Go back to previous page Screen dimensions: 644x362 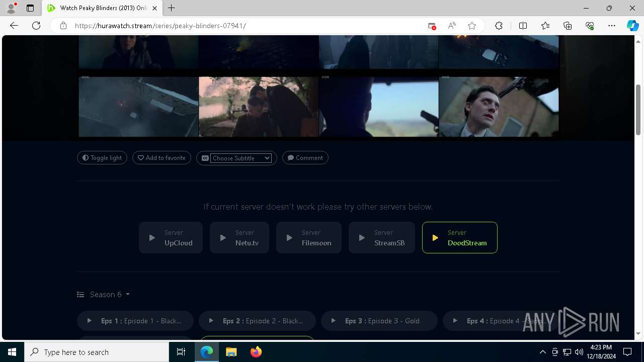point(14,26)
